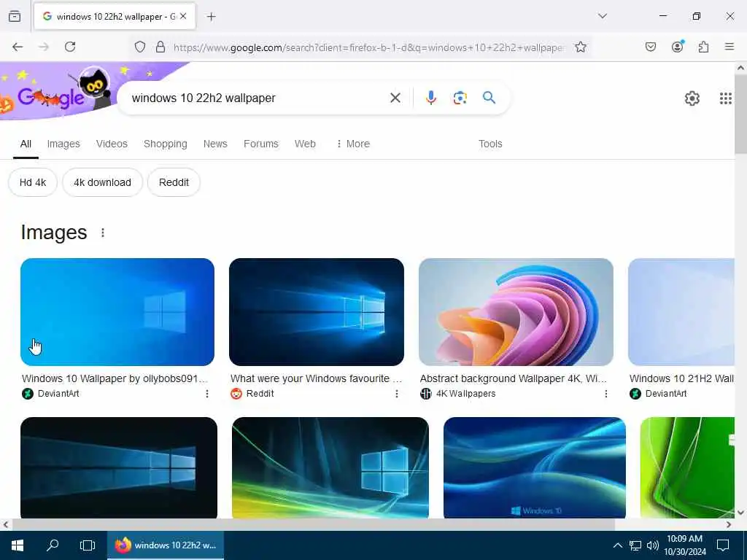
Task: Open options for 4K Wallpapers result
Action: click(x=606, y=394)
